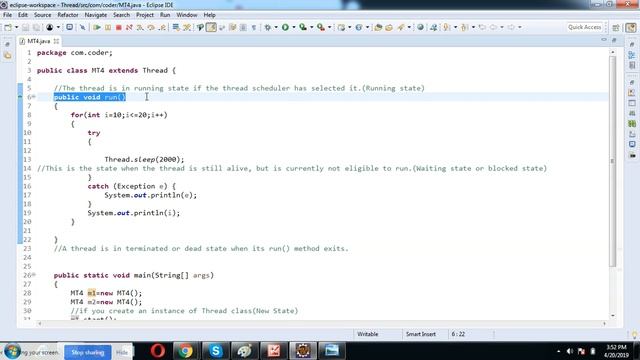Click the Next Annotation icon
Image resolution: width=640 pixels, height=360 pixels.
[447, 27]
